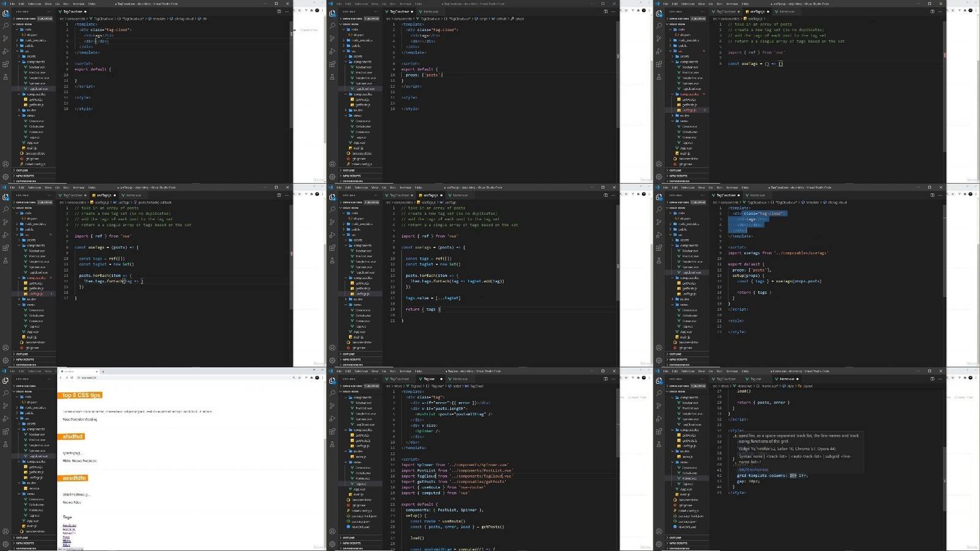Image resolution: width=980 pixels, height=551 pixels.
Task: Open Extensions in the browser frame's activity bar
Action: point(6,431)
